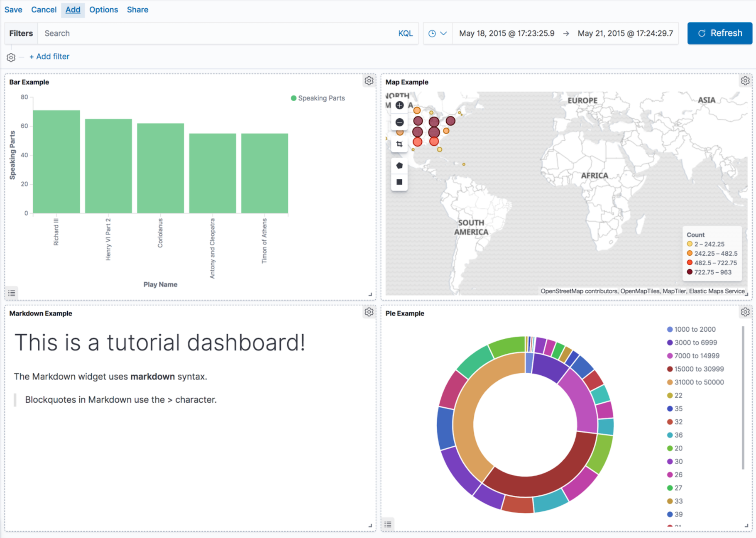Select the polygon drawing tool on the map
The width and height of the screenshot is (756, 538).
399,165
